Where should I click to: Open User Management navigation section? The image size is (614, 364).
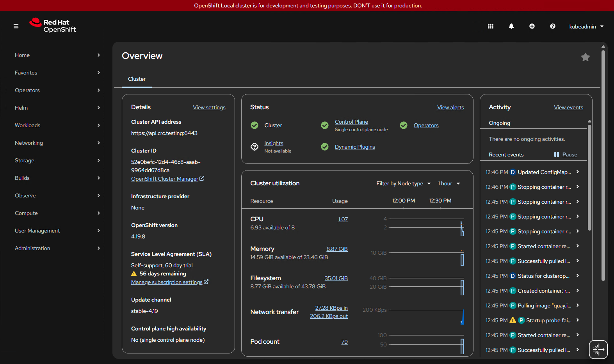pyautogui.click(x=57, y=231)
